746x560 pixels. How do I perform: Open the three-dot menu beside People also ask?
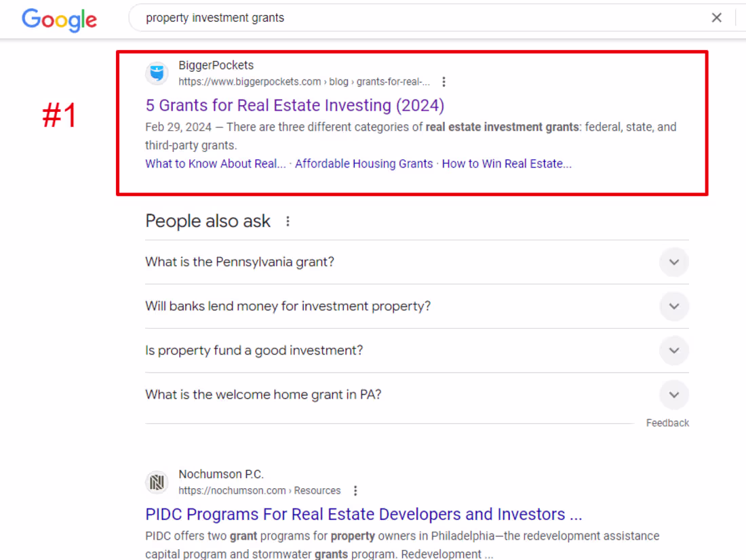(288, 220)
